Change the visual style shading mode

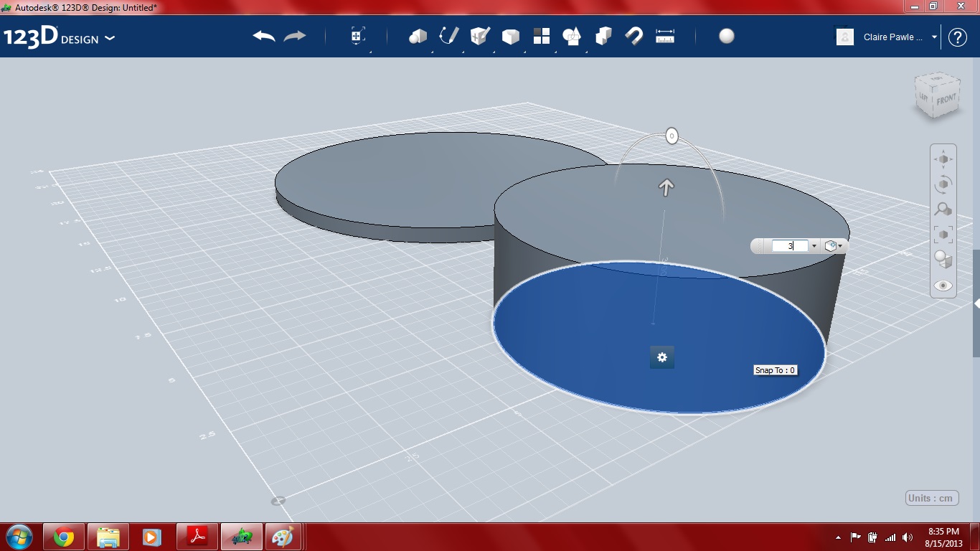coord(943,260)
